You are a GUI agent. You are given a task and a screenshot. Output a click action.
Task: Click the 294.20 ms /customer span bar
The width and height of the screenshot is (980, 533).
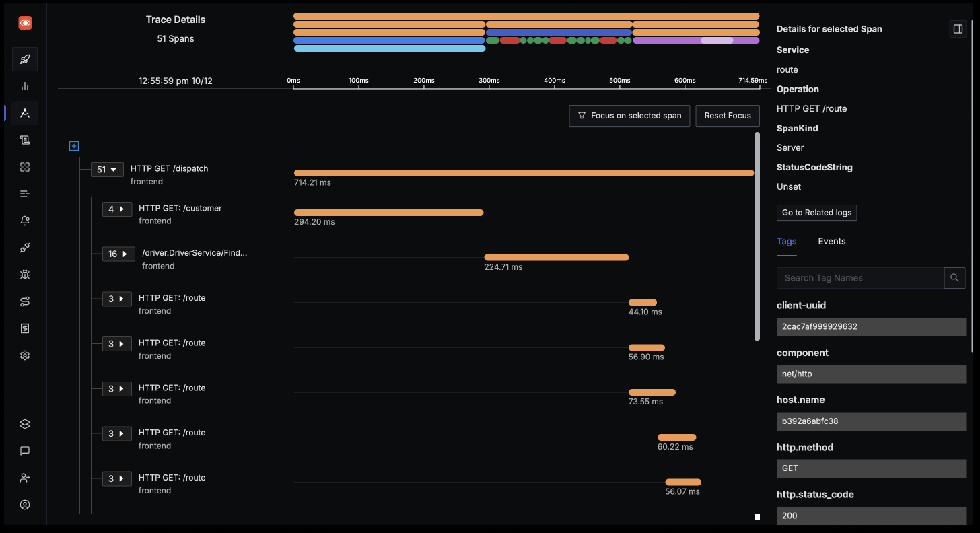388,213
